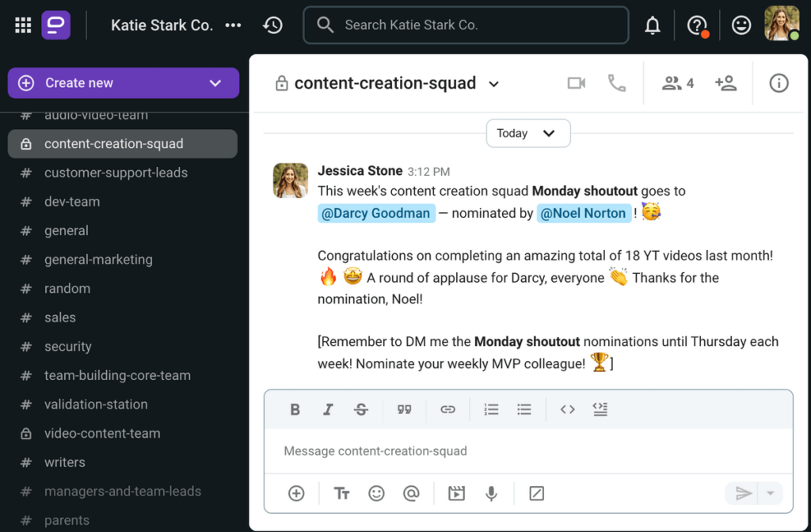Click the @Darcy Goodman mention
Screen dimensions: 811x532
click(376, 213)
